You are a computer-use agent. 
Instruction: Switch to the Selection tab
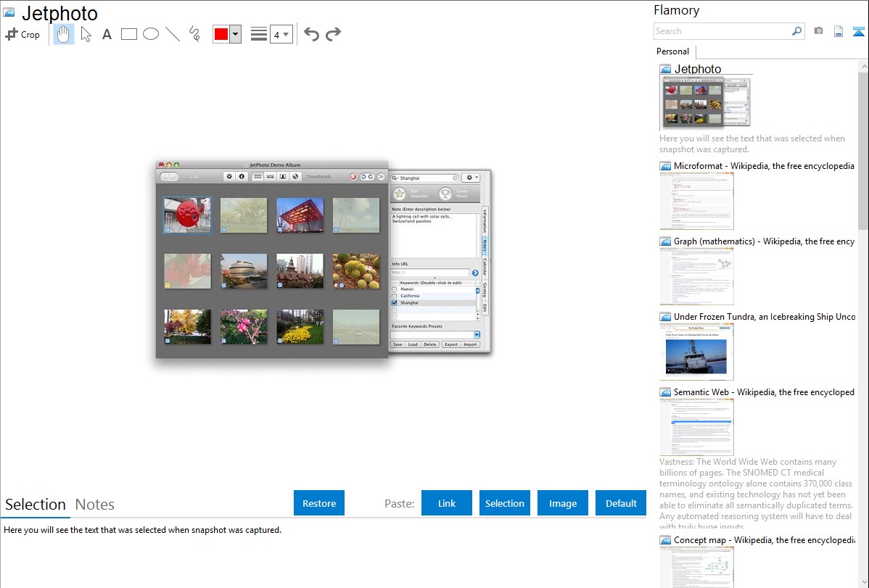point(36,505)
